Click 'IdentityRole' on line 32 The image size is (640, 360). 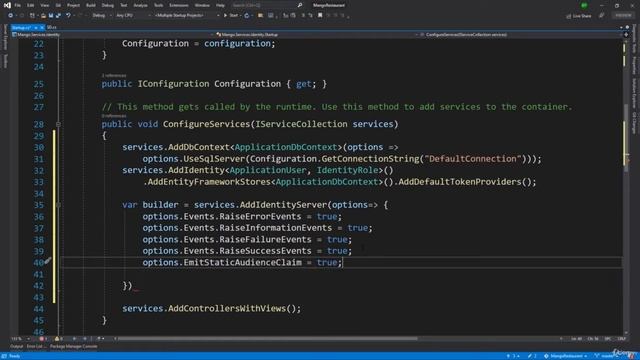[x=348, y=170]
